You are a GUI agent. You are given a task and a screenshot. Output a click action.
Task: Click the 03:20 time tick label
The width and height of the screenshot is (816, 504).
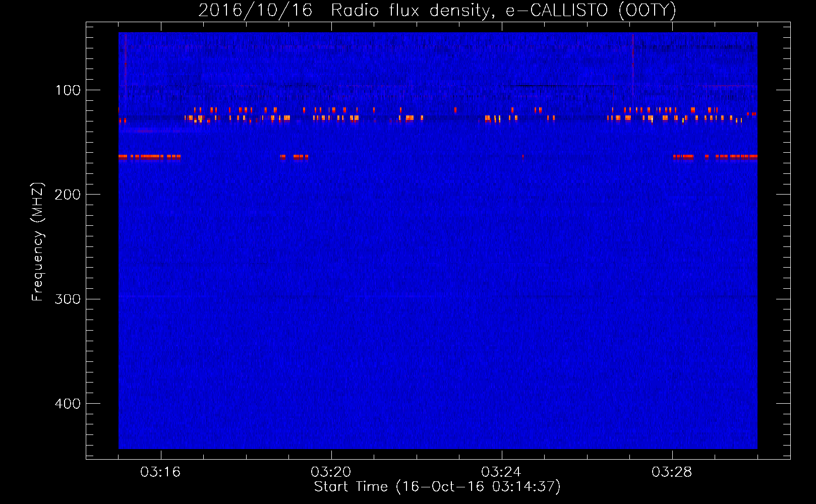(331, 472)
